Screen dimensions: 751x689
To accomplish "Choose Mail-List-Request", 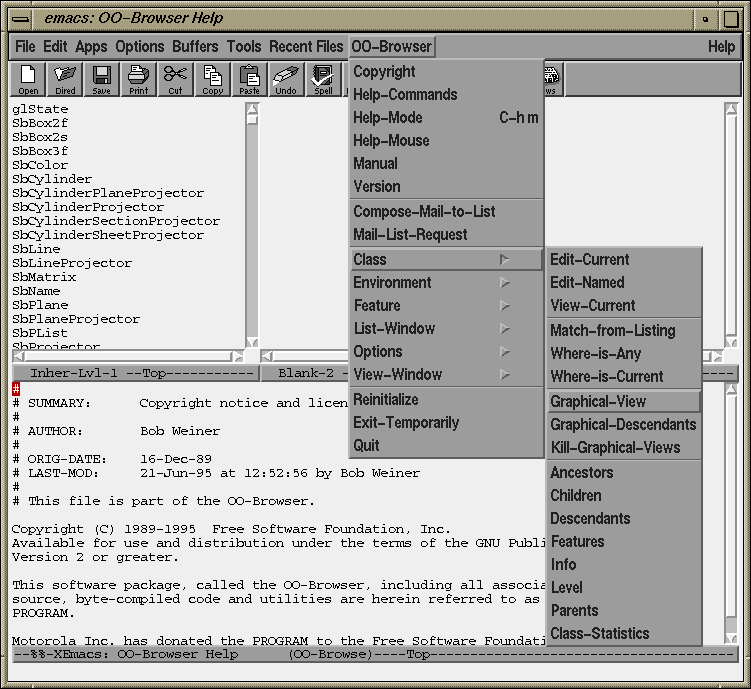I will pos(447,235).
